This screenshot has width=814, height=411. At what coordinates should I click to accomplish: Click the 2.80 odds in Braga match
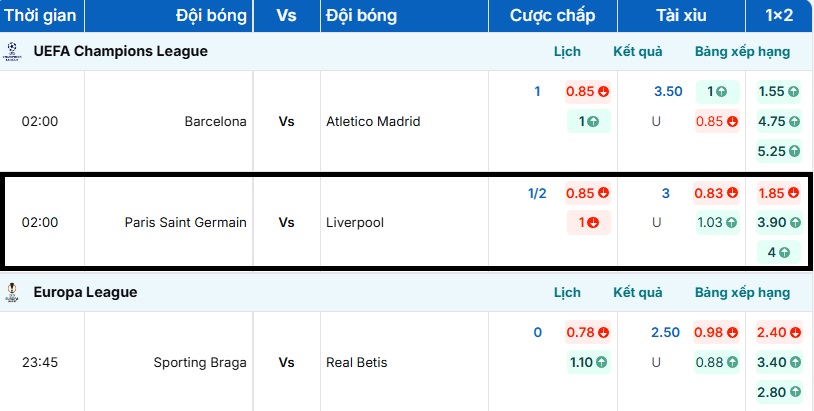point(778,392)
